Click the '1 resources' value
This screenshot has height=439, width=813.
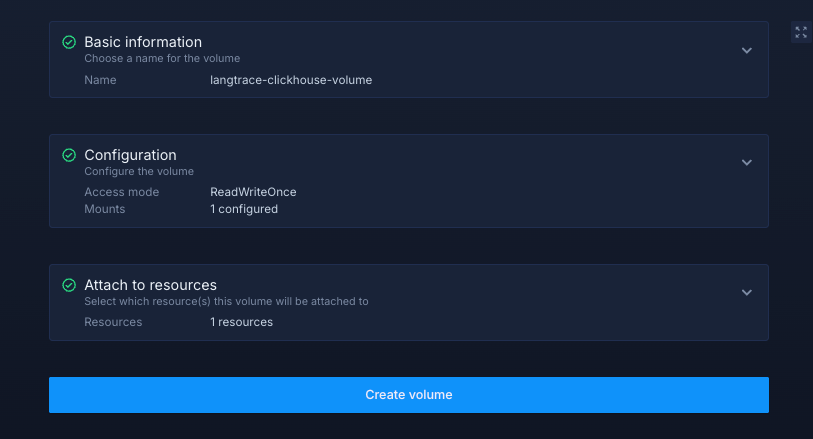click(x=241, y=322)
